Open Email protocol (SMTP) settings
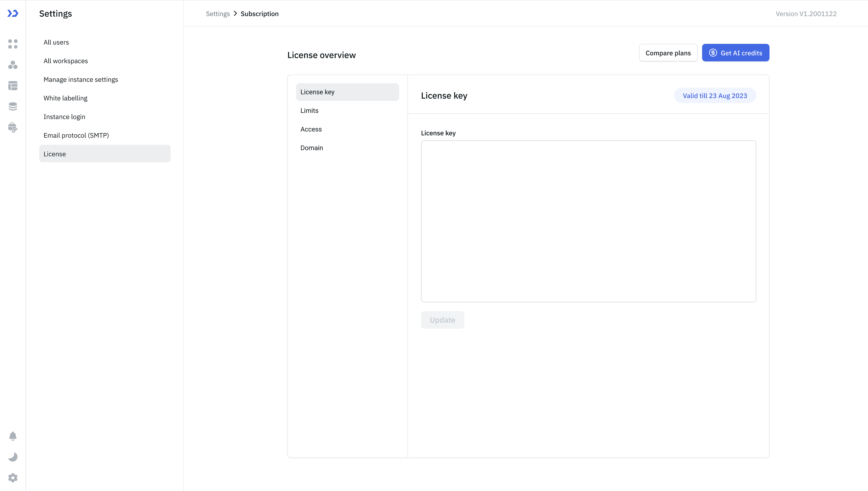The image size is (868, 491). [76, 135]
